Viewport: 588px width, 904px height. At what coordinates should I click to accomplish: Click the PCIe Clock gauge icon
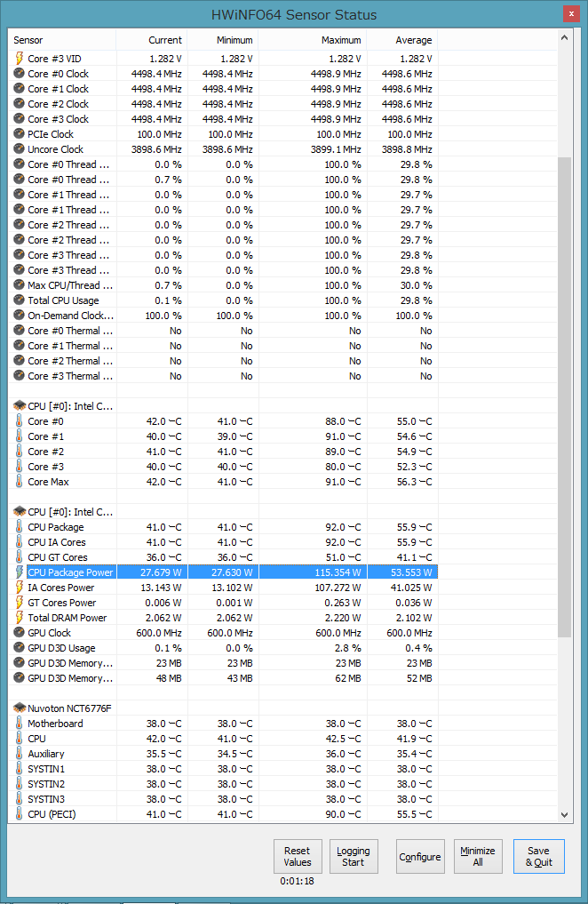tap(19, 133)
